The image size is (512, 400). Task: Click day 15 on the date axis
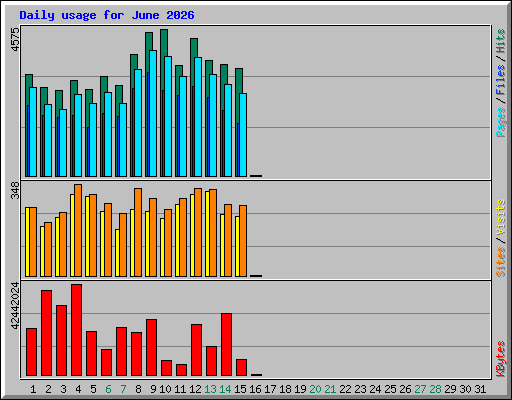pos(240,389)
